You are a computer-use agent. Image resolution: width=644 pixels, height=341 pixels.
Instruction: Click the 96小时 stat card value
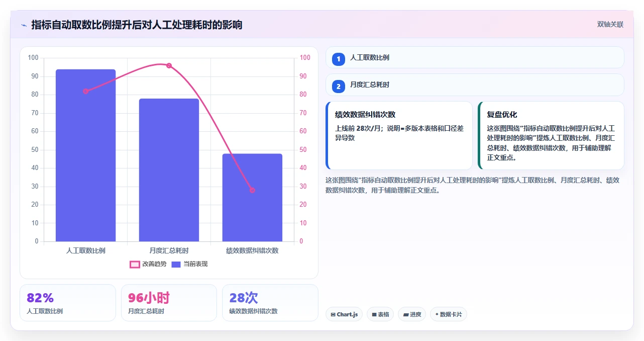pyautogui.click(x=149, y=298)
